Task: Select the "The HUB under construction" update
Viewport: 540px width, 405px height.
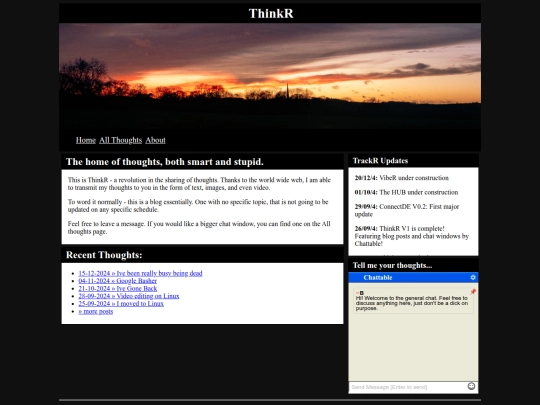Action: 406,192
